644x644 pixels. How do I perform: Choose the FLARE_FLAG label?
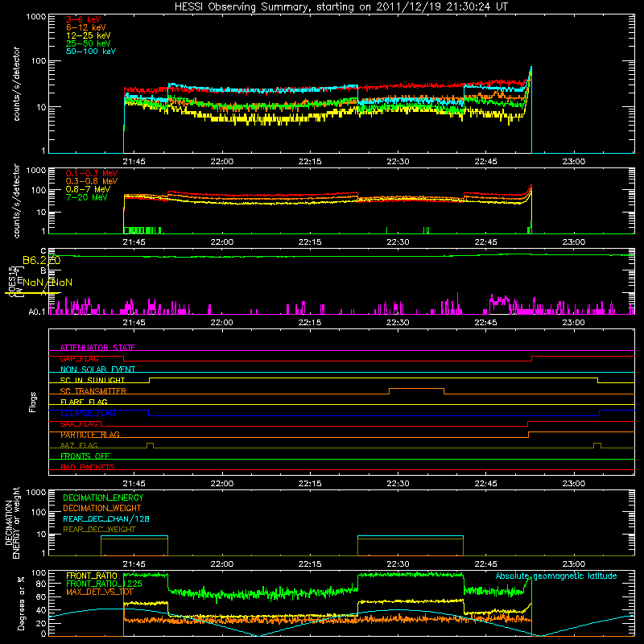(84, 402)
